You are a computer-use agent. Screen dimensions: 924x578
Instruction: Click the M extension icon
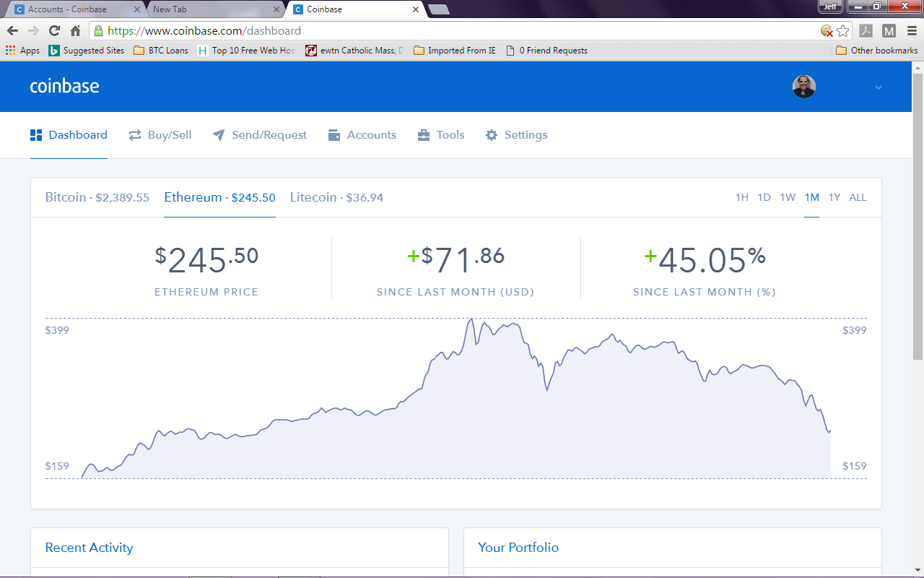point(889,31)
